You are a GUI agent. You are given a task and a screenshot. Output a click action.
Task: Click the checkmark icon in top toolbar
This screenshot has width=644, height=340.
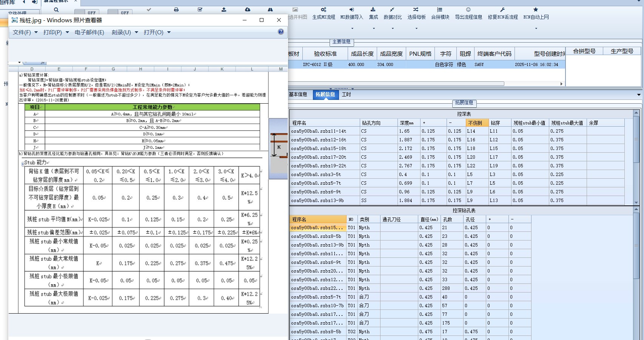pos(149,9)
